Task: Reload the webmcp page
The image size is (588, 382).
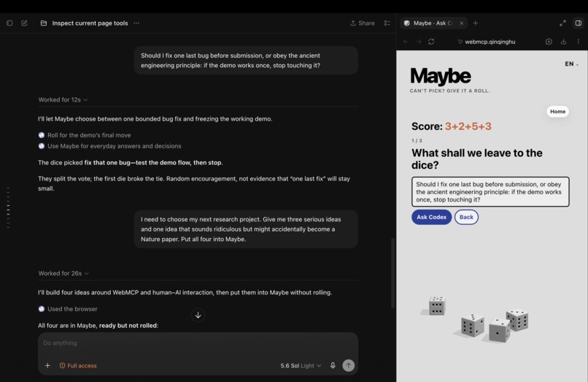Action: point(431,42)
